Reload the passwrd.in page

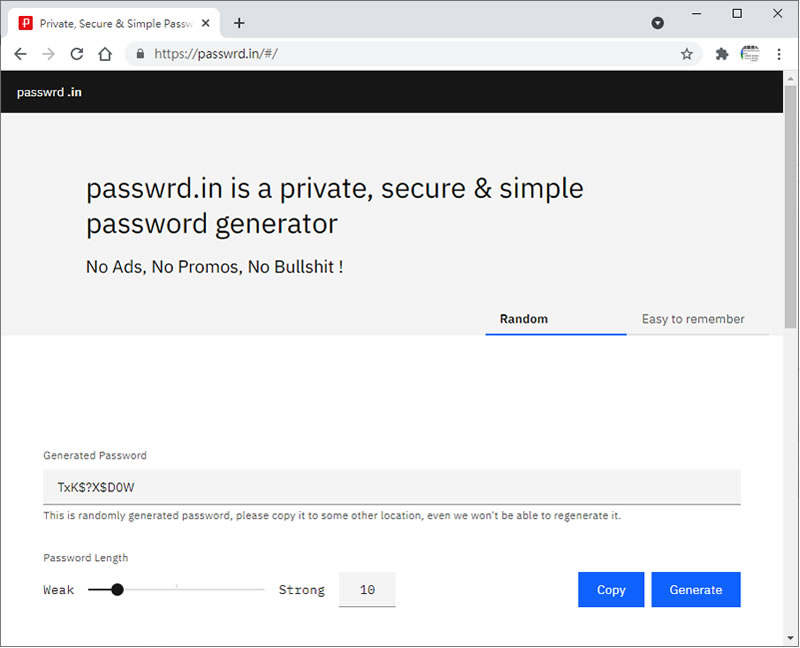(x=76, y=54)
